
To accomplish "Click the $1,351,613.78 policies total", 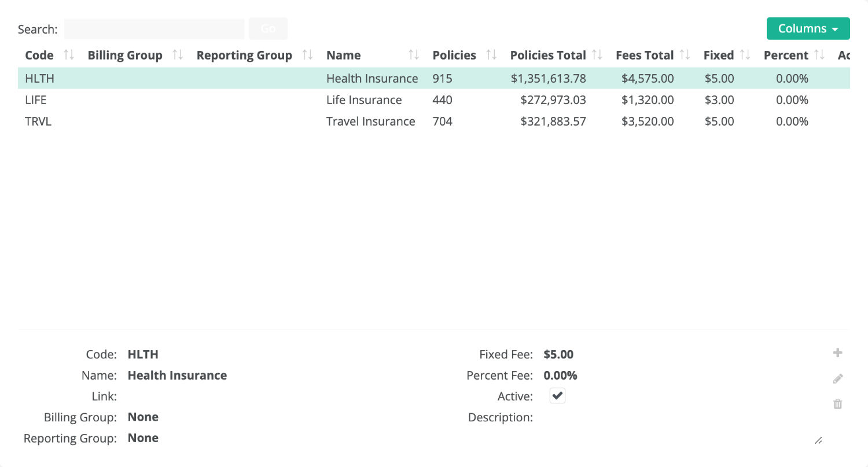I will click(x=549, y=78).
